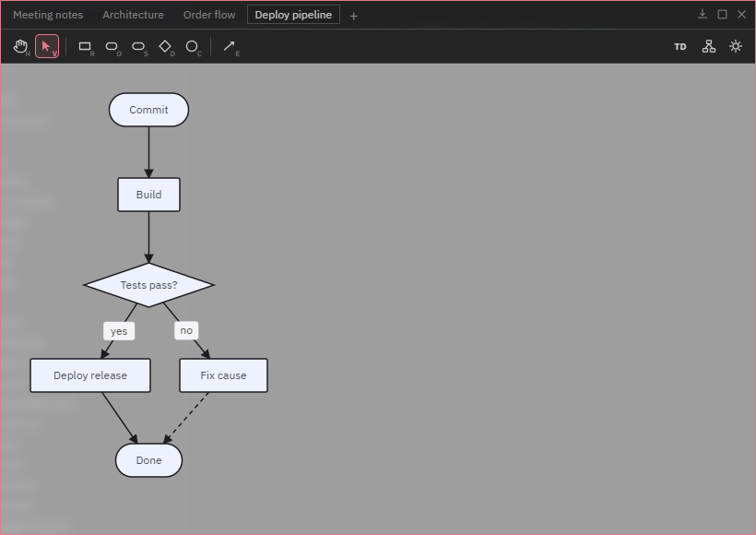756x535 pixels.
Task: Select the Deploy pipeline tab
Action: coord(293,15)
